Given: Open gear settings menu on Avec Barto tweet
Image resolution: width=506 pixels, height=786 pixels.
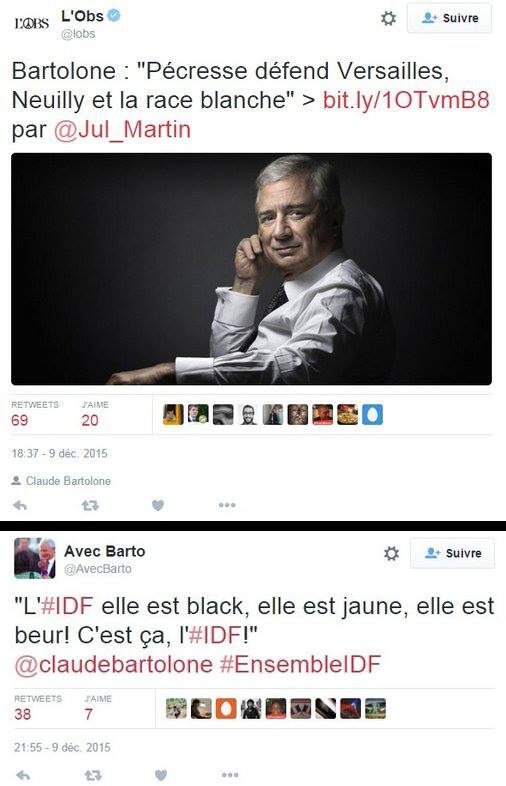Looking at the screenshot, I should coord(391,553).
